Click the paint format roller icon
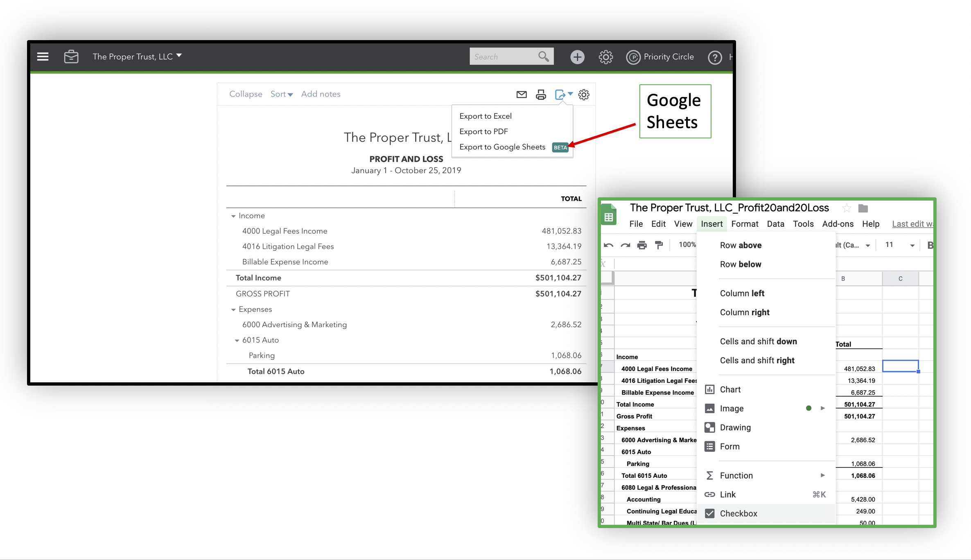 click(659, 245)
